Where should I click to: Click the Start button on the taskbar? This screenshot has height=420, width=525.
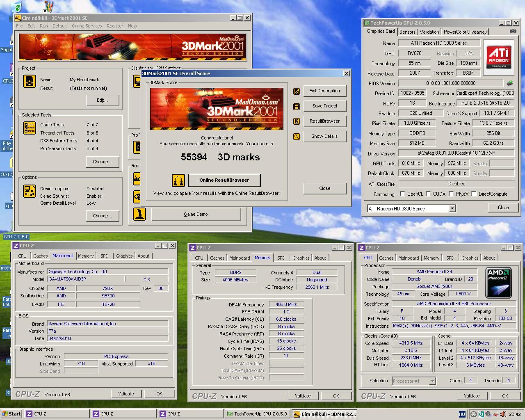pyautogui.click(x=11, y=414)
